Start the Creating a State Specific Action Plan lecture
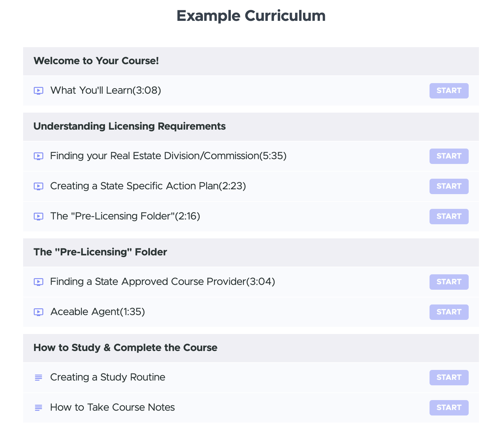 tap(449, 186)
